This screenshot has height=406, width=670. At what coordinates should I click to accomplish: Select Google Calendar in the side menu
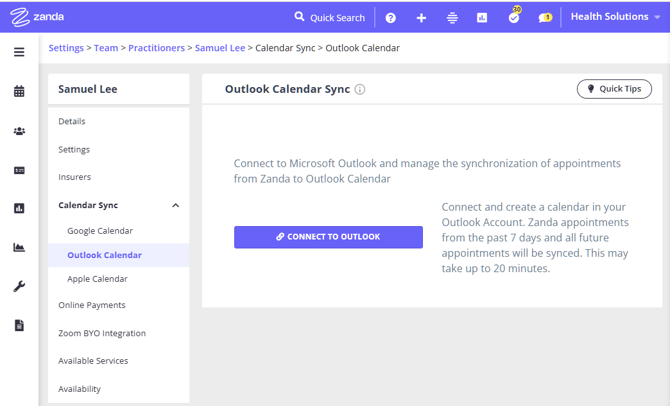pos(100,231)
